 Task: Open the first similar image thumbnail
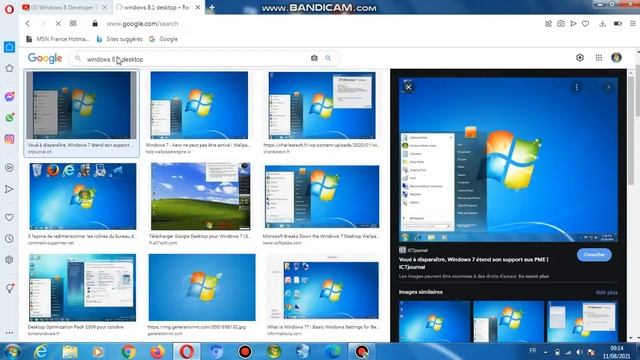point(434,322)
